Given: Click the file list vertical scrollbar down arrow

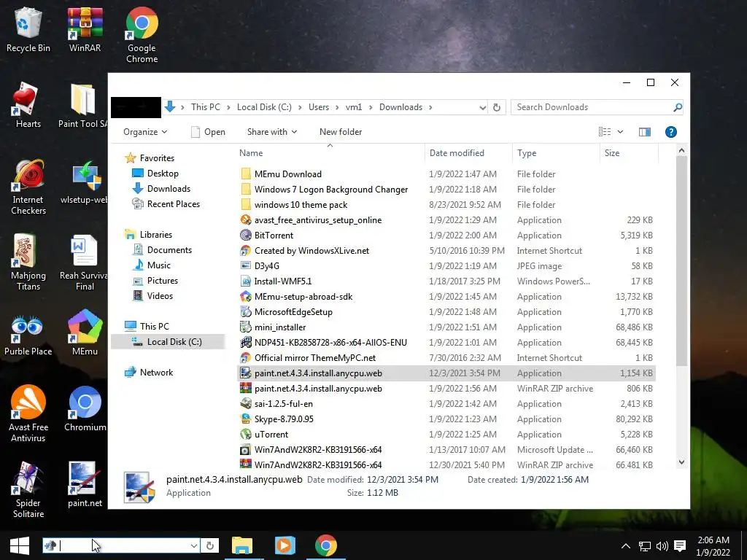Looking at the screenshot, I should (x=681, y=462).
